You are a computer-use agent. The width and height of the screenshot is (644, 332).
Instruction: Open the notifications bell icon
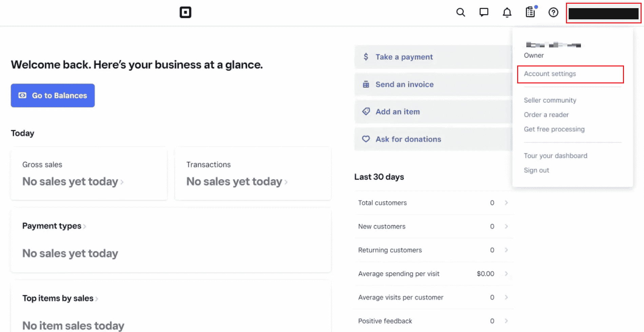pos(507,13)
